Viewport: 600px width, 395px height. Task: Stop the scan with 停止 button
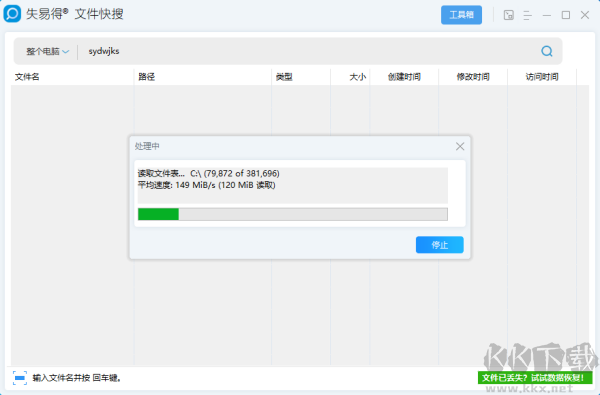pyautogui.click(x=440, y=245)
